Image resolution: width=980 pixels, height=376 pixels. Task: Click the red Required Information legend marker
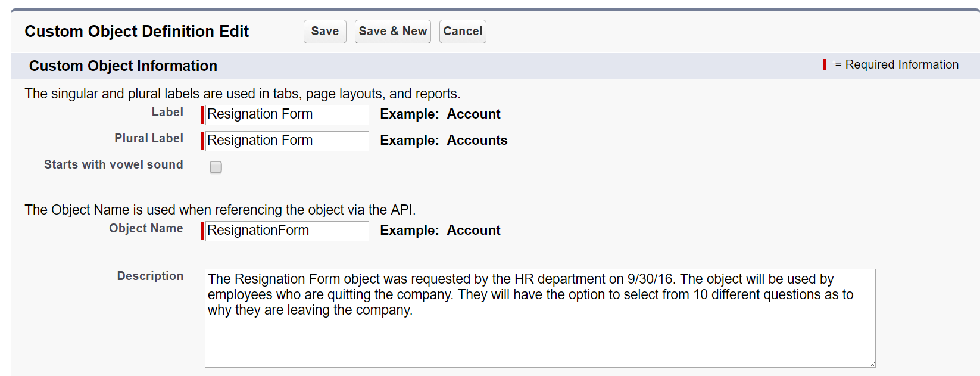pyautogui.click(x=825, y=64)
